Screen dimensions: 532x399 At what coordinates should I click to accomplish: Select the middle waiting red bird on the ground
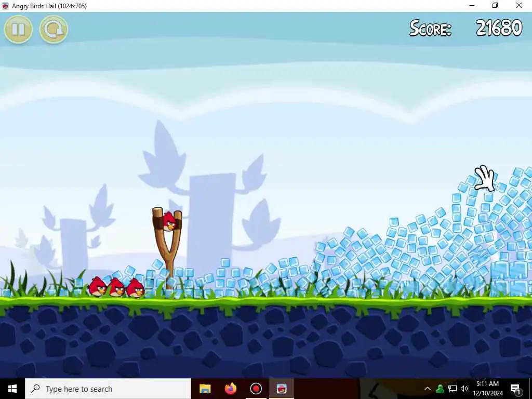pyautogui.click(x=116, y=287)
